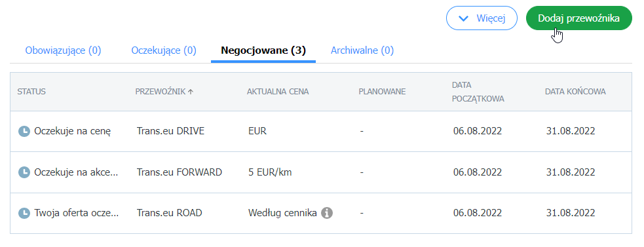Switch to the Obowiązujące (0) tab

[64, 50]
